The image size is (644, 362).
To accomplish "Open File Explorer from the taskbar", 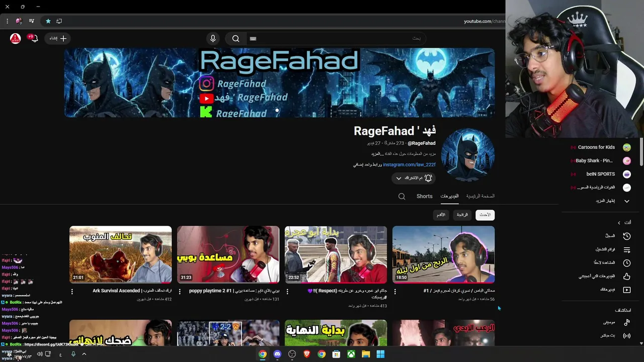I will pos(366,354).
